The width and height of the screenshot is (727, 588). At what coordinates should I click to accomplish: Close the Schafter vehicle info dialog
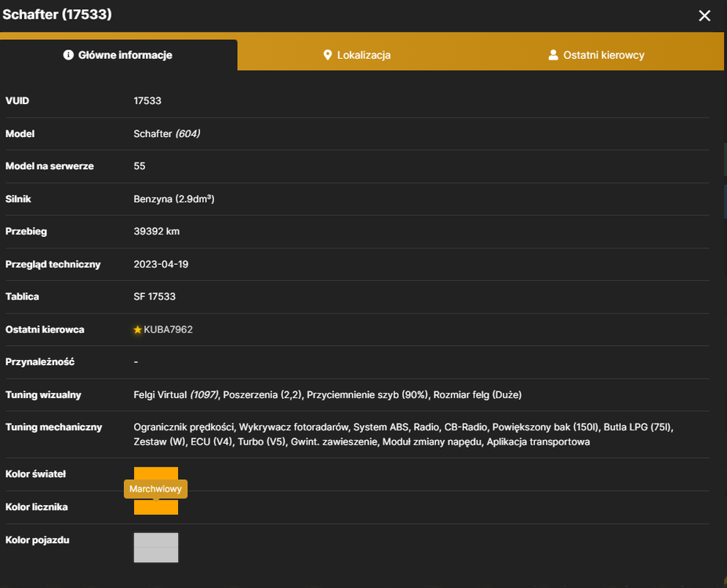click(x=704, y=16)
